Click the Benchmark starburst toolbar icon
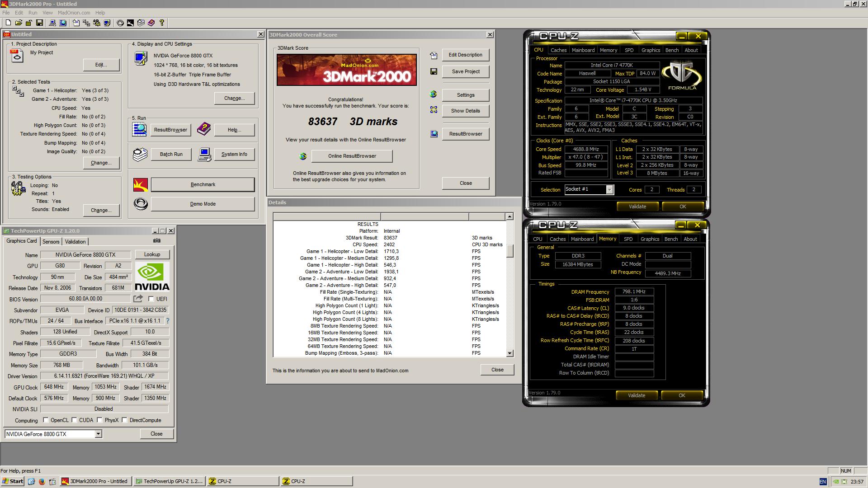This screenshot has height=488, width=868. coord(130,23)
